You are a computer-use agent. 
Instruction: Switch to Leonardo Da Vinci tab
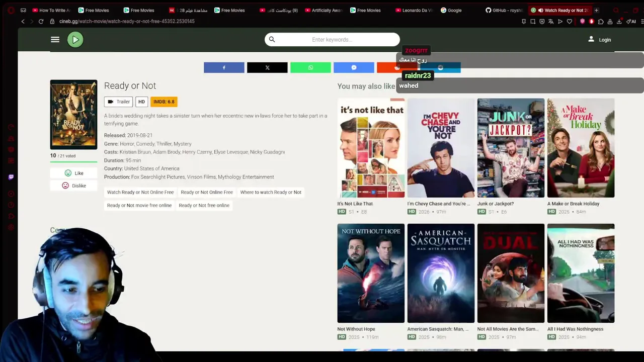413,10
